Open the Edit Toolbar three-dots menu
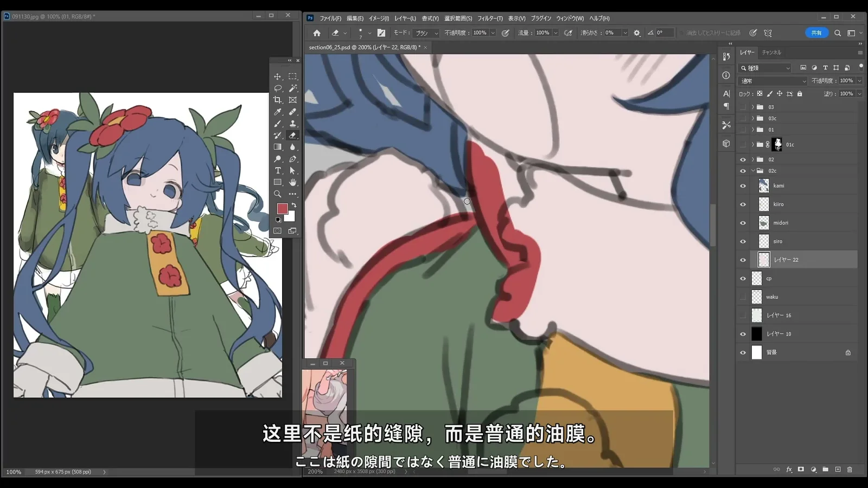Image resolution: width=868 pixels, height=488 pixels. (293, 194)
